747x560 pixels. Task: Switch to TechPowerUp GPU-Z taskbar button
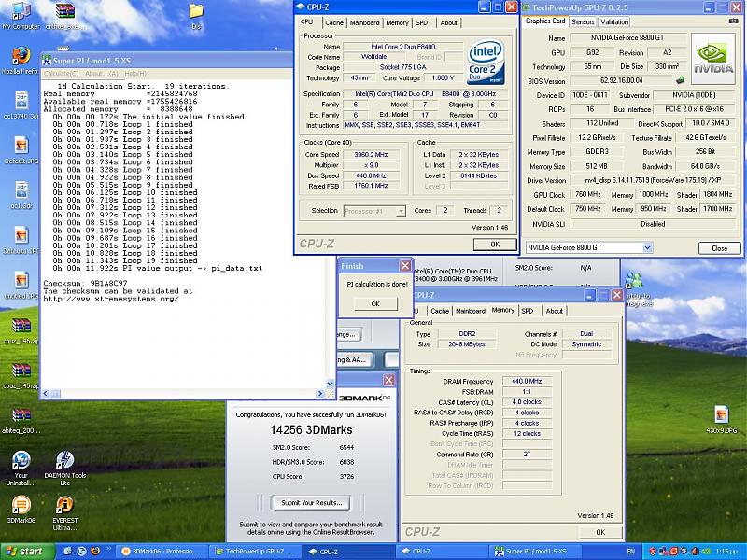pyautogui.click(x=256, y=552)
